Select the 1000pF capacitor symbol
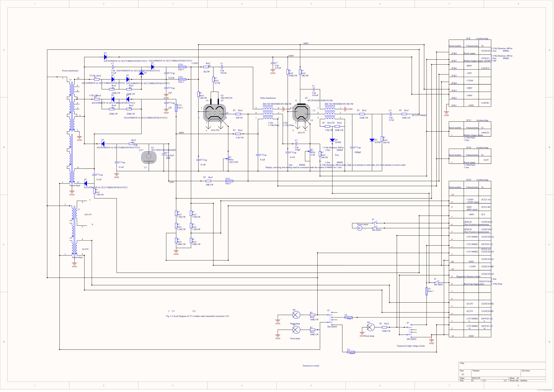The height and width of the screenshot is (392, 554). 352,148
